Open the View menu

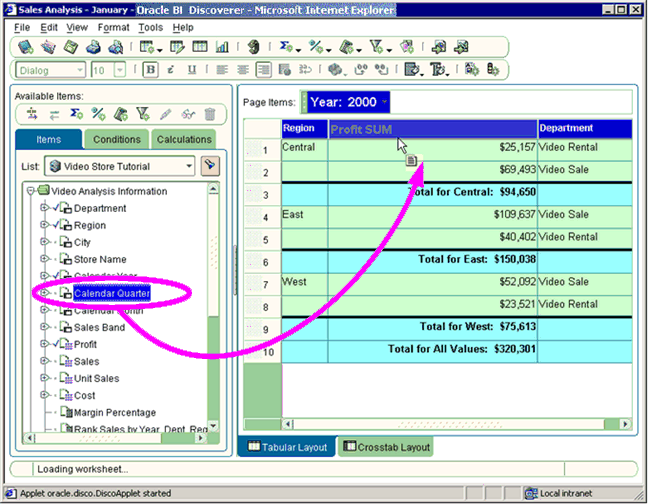77,27
